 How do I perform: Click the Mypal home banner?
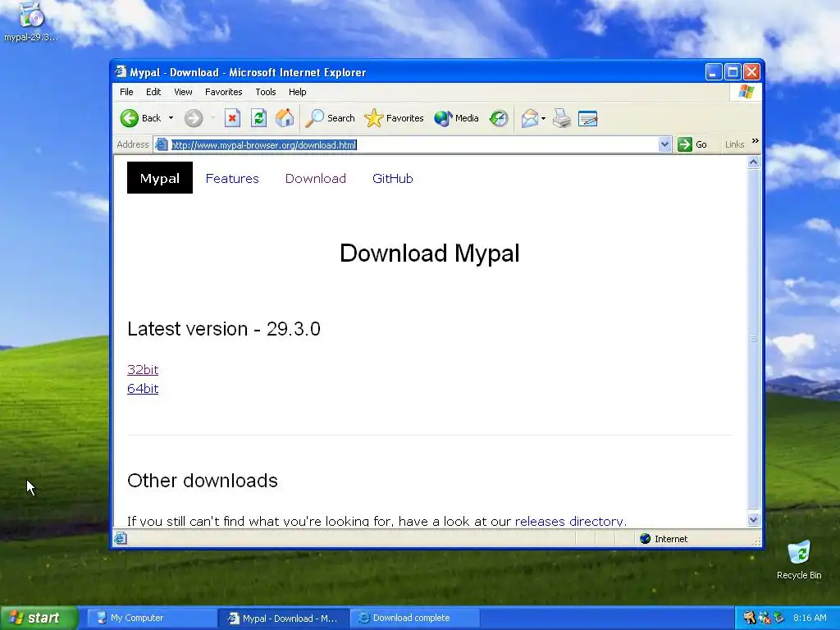160,178
